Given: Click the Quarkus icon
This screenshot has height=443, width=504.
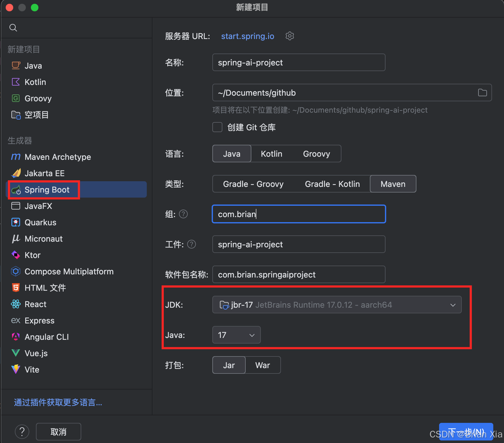Looking at the screenshot, I should (16, 222).
